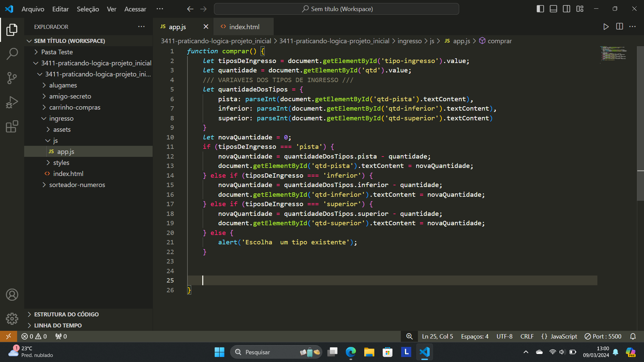The width and height of the screenshot is (644, 362).
Task: Click the ports forwarded indicator showing 0
Action: (x=61, y=336)
